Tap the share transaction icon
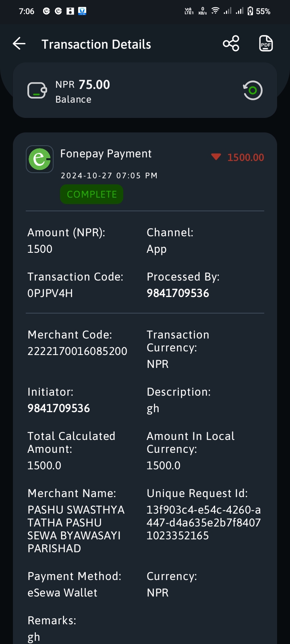The image size is (290, 644). tap(231, 43)
